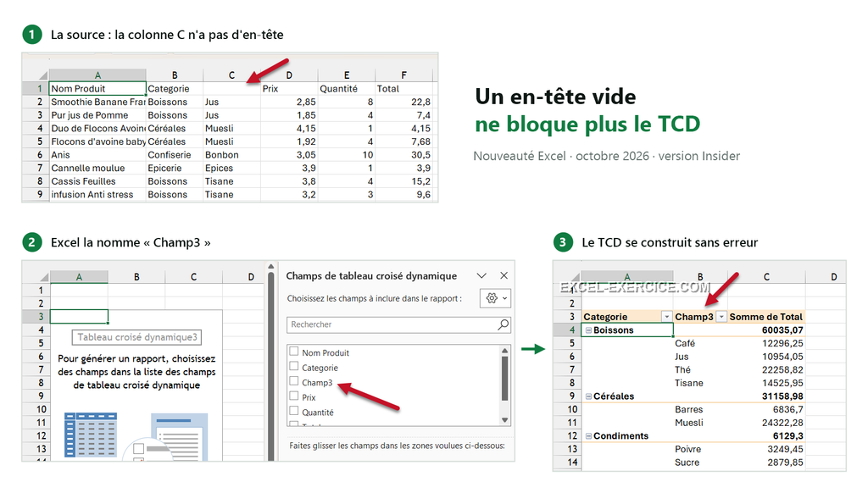Click the field list scroll down arrow

point(504,420)
